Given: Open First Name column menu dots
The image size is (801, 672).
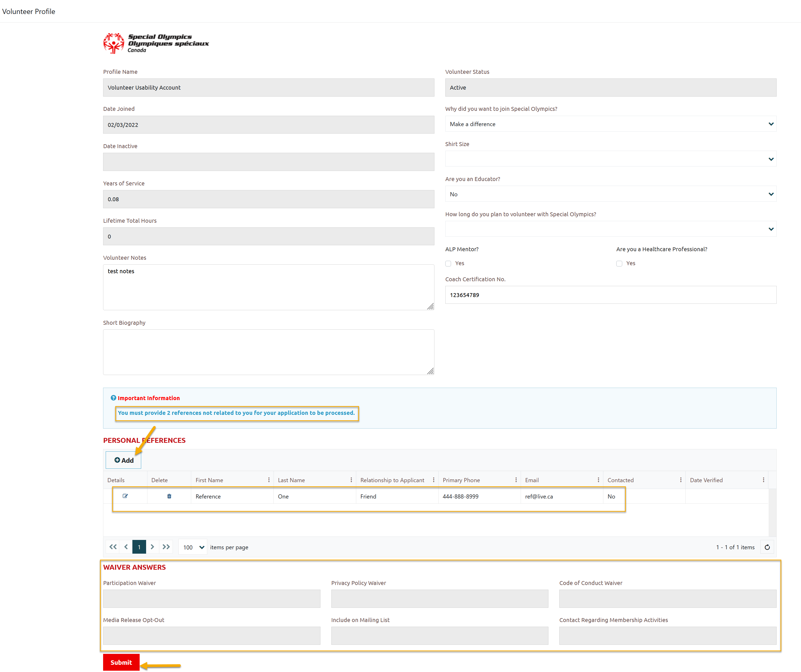Looking at the screenshot, I should coord(269,480).
